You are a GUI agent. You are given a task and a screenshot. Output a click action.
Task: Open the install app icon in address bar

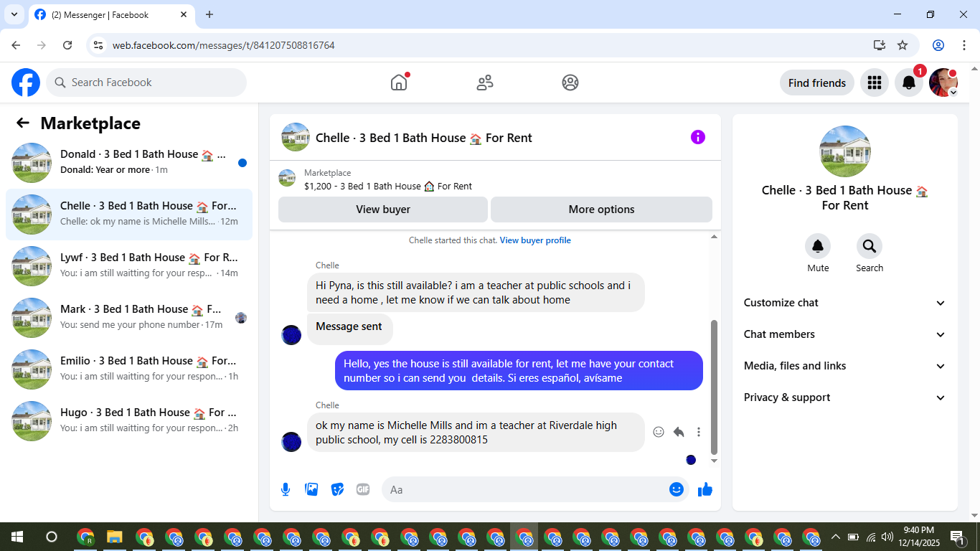click(x=880, y=45)
